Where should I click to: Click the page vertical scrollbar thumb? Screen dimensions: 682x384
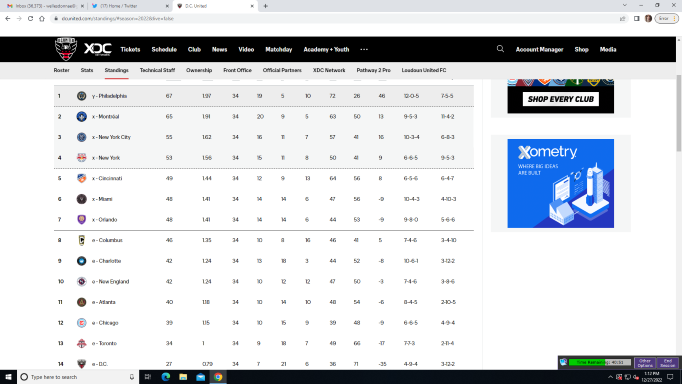tap(679, 113)
